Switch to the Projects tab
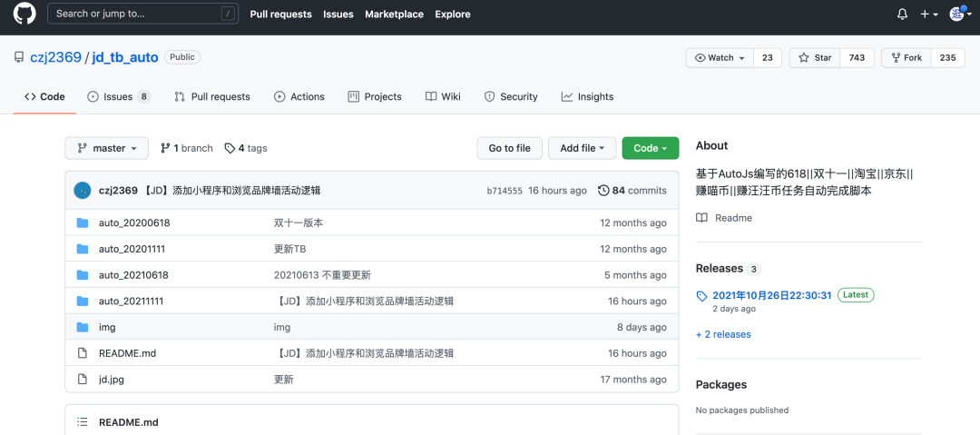The image size is (980, 435). point(375,96)
